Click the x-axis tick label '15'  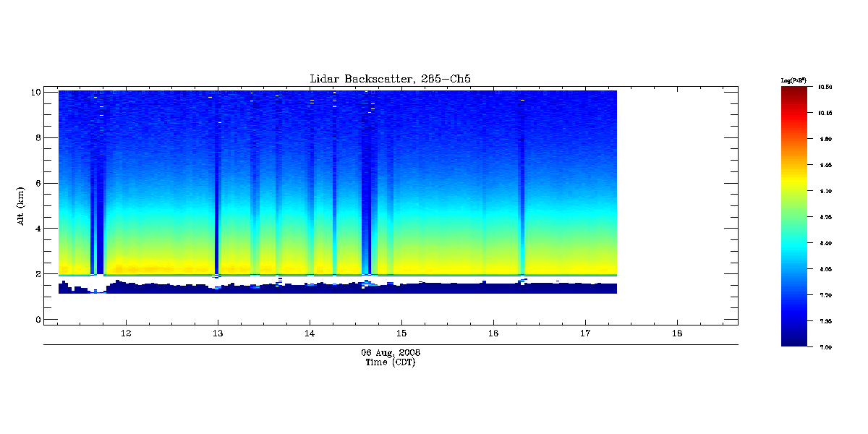pos(401,333)
